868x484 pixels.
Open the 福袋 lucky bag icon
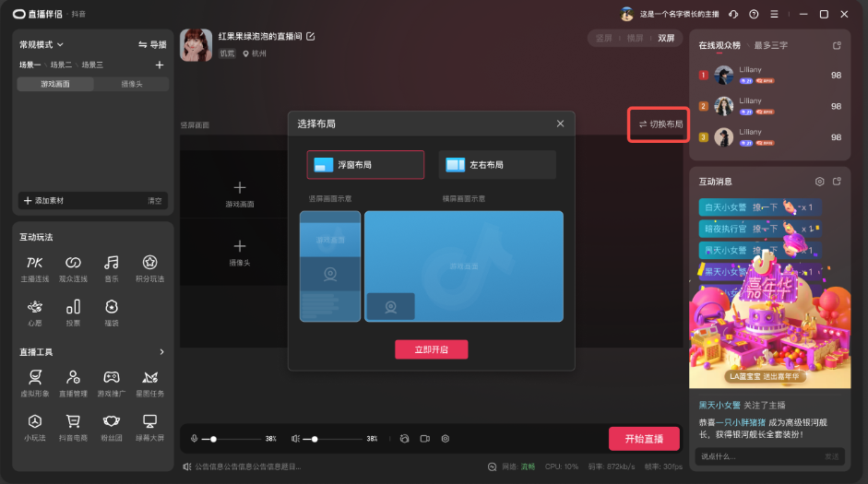click(x=111, y=312)
